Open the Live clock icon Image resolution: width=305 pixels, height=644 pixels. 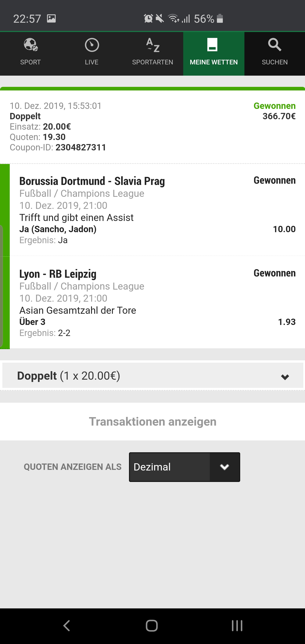(92, 45)
